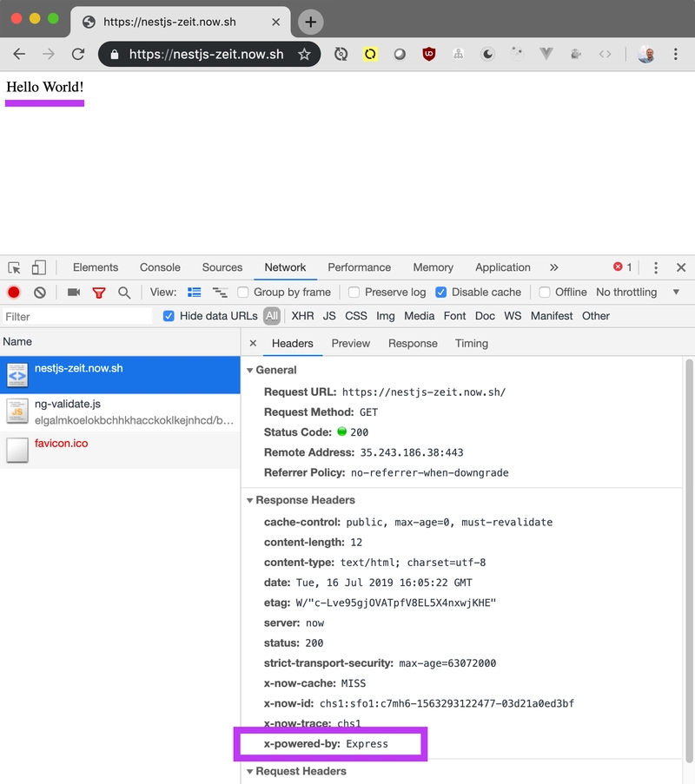
Task: Expand the Request Headers section
Action: click(250, 771)
